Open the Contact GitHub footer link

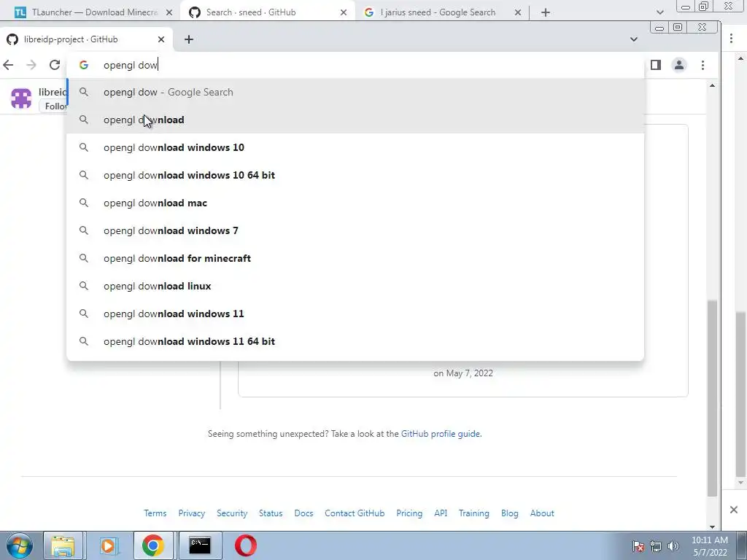click(x=355, y=513)
